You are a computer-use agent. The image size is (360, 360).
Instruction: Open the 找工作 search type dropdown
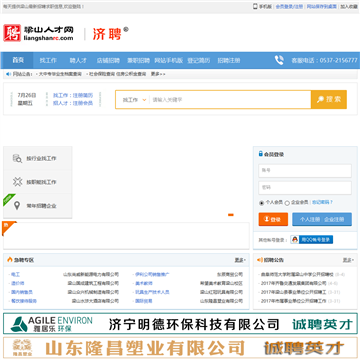134,100
